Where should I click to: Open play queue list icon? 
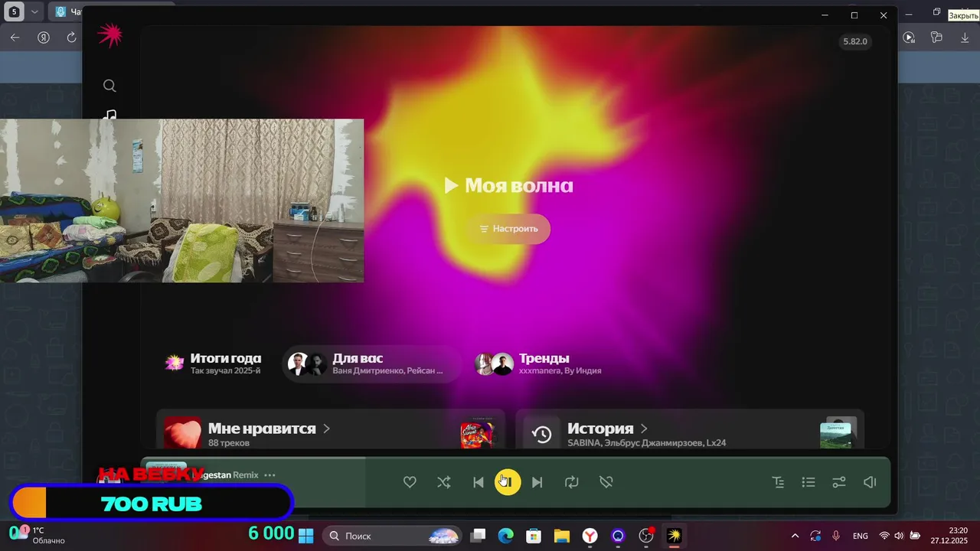click(808, 482)
